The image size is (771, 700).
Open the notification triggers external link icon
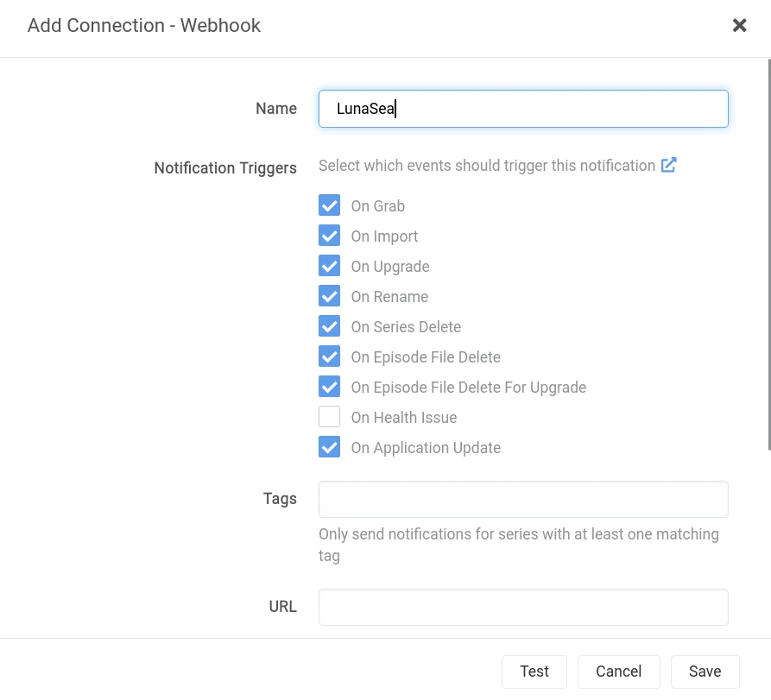(668, 165)
